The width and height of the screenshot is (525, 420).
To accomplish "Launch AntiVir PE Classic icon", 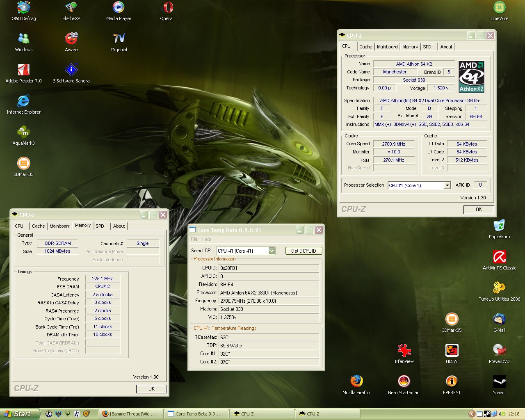I will tap(499, 260).
